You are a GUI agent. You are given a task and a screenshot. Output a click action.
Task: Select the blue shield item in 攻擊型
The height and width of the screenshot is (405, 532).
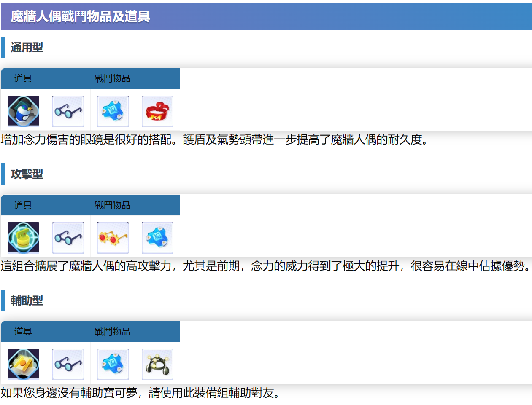[157, 238]
